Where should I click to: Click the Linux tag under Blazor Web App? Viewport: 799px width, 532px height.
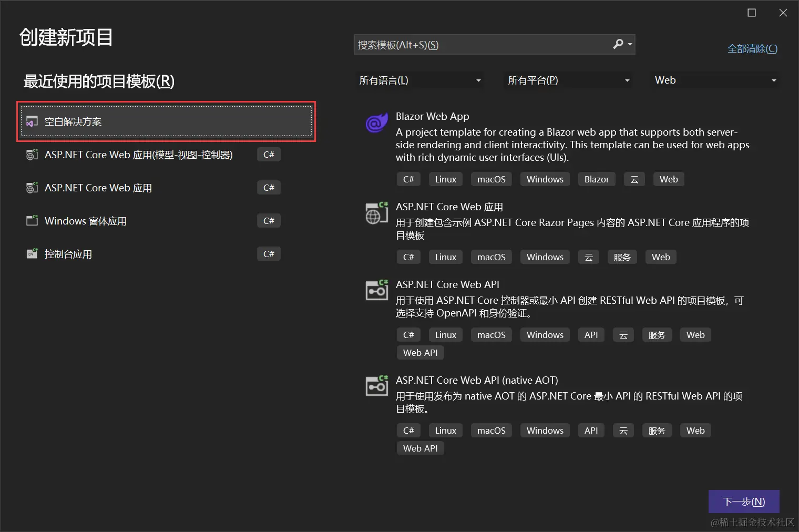tap(446, 179)
